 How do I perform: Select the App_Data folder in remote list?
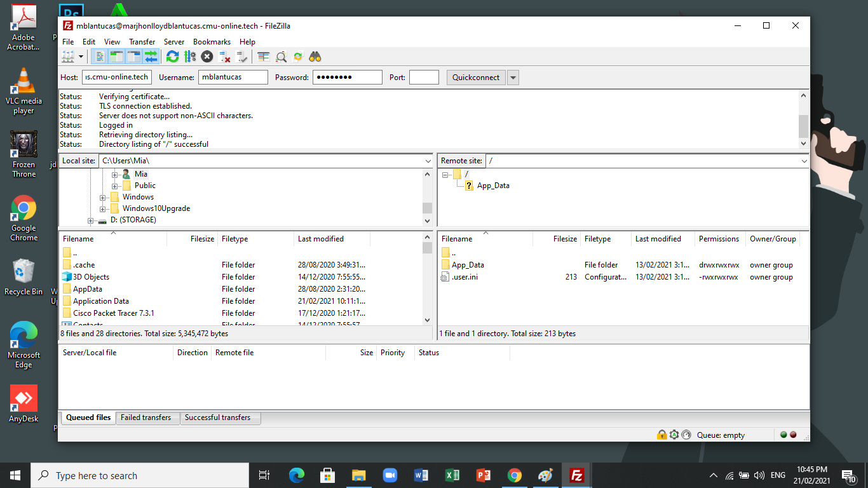coord(468,265)
